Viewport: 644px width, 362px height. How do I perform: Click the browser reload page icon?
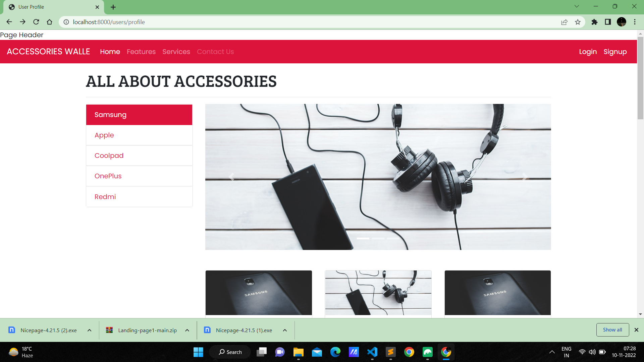[x=36, y=22]
